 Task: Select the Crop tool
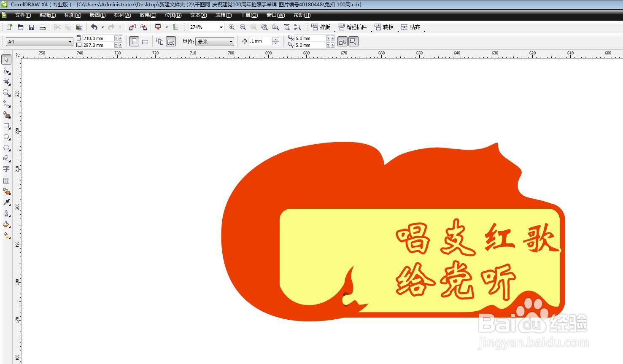6,81
